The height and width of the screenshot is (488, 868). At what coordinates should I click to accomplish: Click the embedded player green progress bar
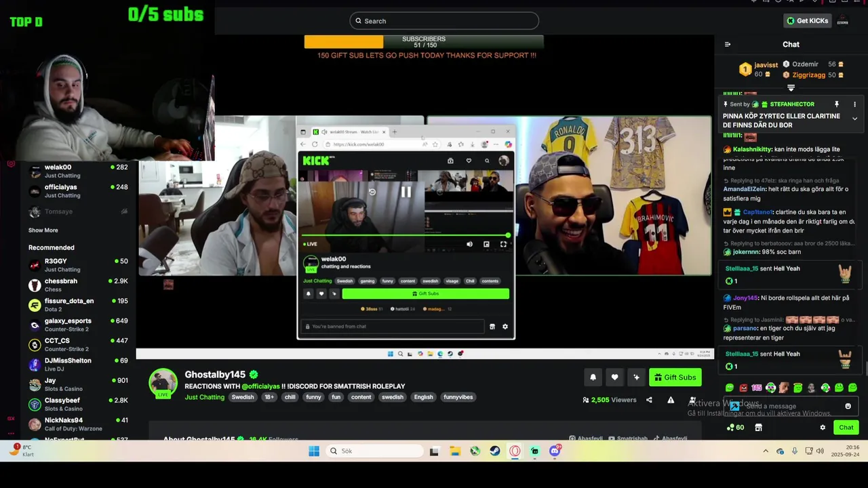[x=406, y=235]
